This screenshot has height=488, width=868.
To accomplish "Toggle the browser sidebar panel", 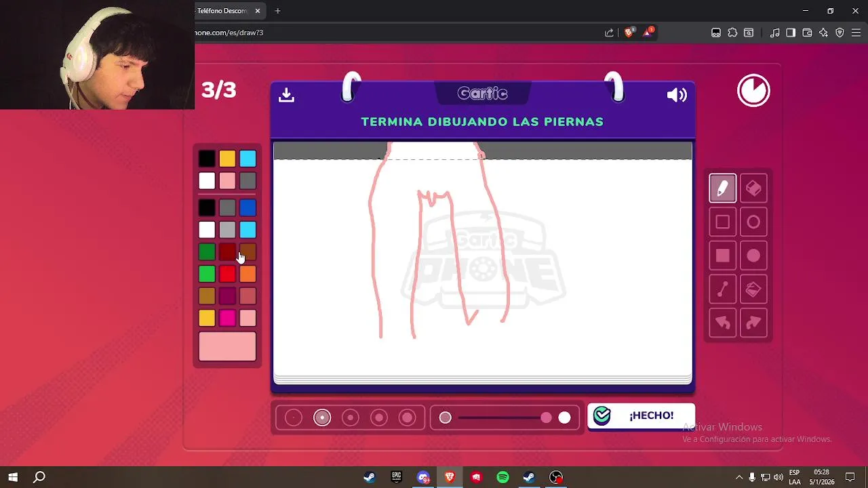I will click(x=791, y=33).
